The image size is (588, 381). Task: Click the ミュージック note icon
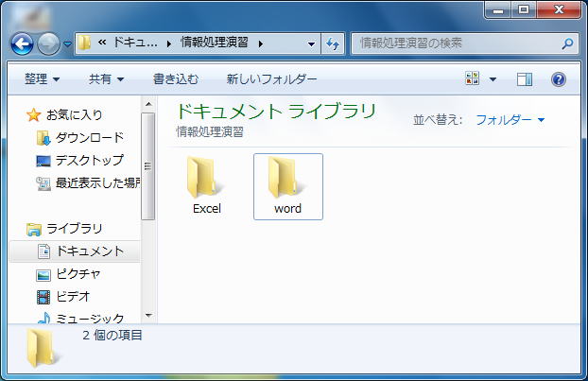click(43, 318)
